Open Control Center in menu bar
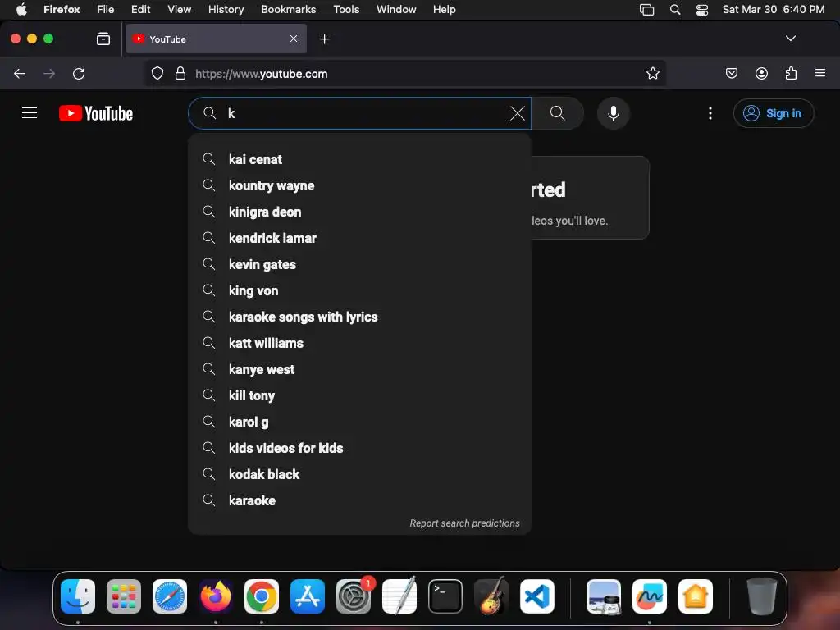The width and height of the screenshot is (840, 630). pyautogui.click(x=702, y=9)
